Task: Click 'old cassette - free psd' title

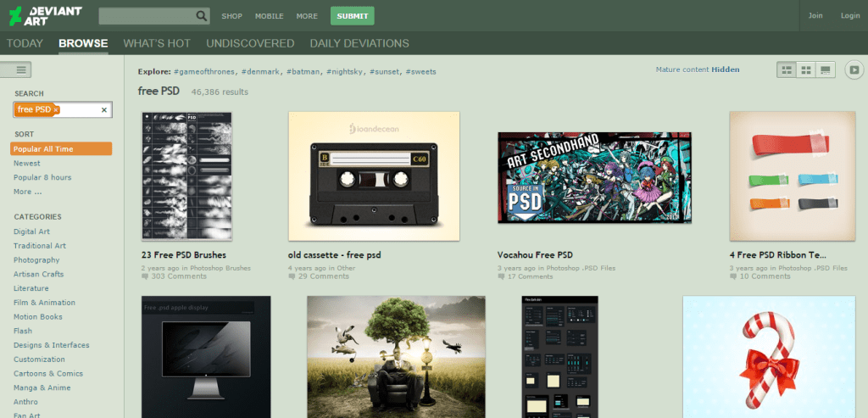Action: (334, 255)
